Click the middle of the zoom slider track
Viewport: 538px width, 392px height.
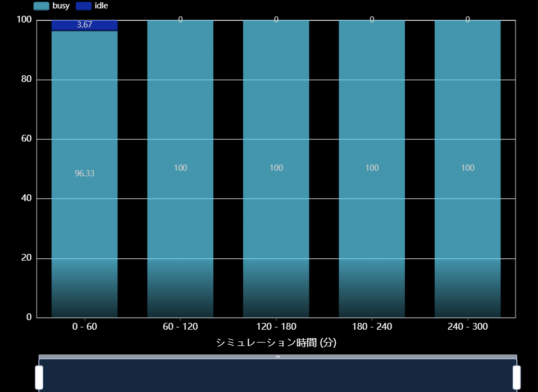pyautogui.click(x=277, y=375)
